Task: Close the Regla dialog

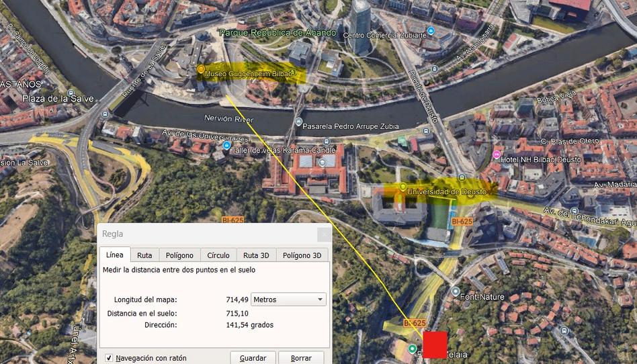Action: [324, 234]
